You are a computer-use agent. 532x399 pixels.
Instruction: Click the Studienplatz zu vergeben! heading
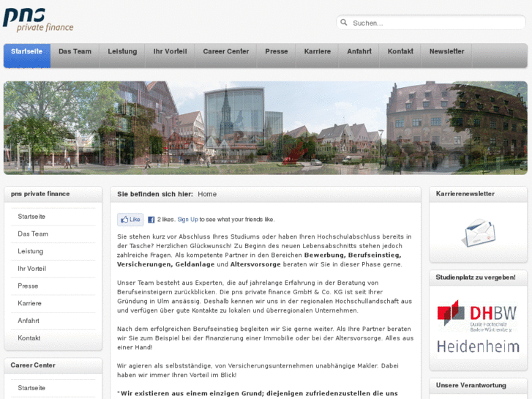[x=476, y=277]
